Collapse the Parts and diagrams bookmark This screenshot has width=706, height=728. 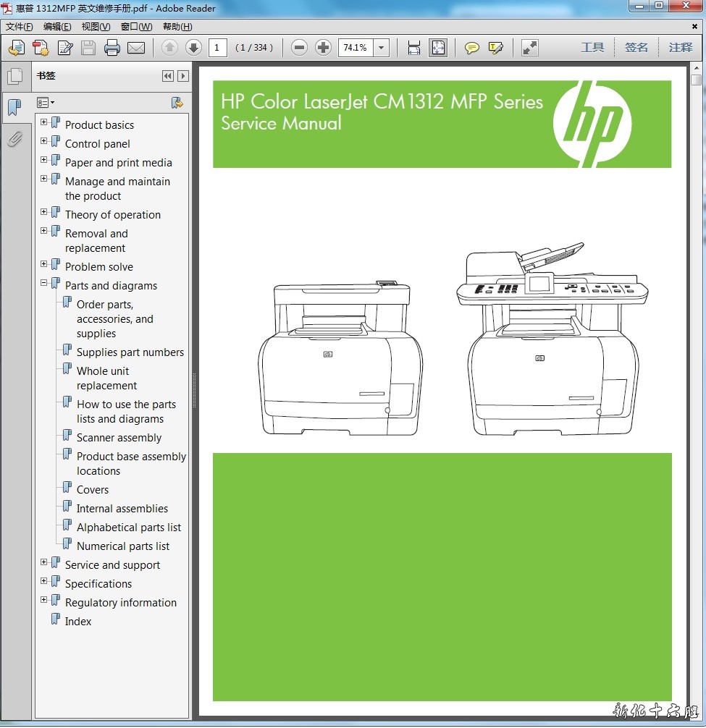coord(44,283)
